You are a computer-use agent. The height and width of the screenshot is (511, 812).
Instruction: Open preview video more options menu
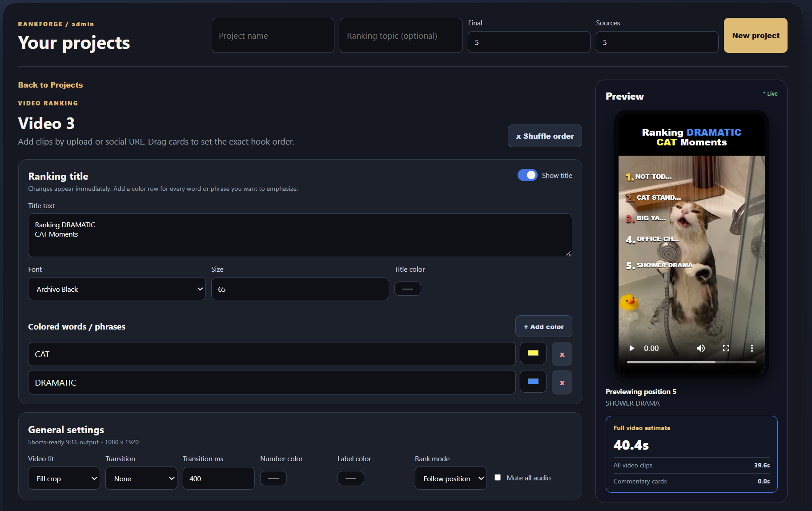752,348
